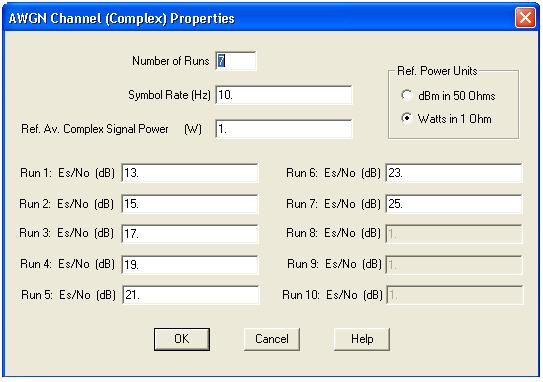The width and height of the screenshot is (543, 382).
Task: Click the Run 6 Es/No field
Action: point(454,173)
